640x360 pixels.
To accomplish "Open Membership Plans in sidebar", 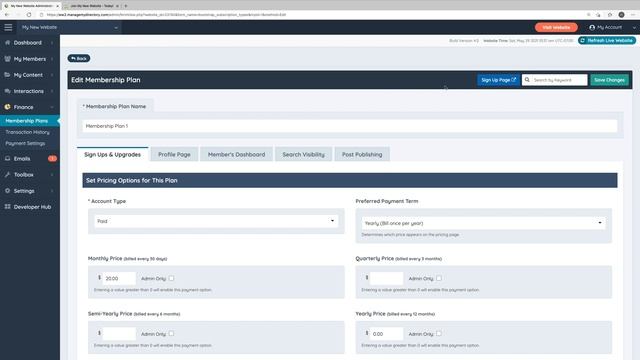I will coord(30,121).
